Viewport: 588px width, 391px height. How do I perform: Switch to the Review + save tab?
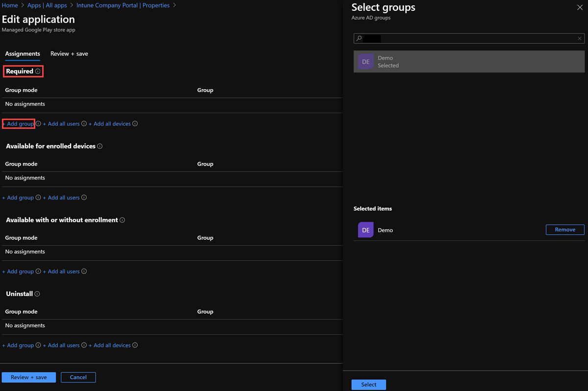(69, 54)
